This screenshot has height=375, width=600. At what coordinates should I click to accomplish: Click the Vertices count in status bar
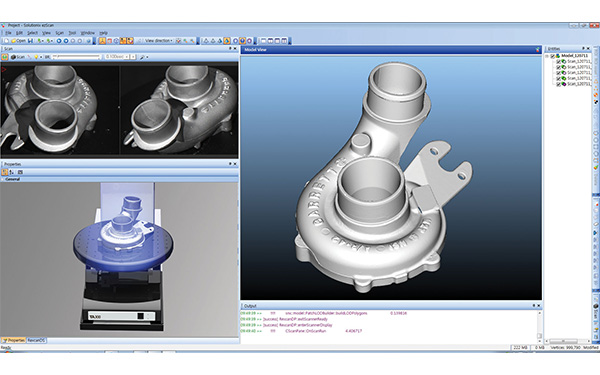pyautogui.click(x=565, y=347)
